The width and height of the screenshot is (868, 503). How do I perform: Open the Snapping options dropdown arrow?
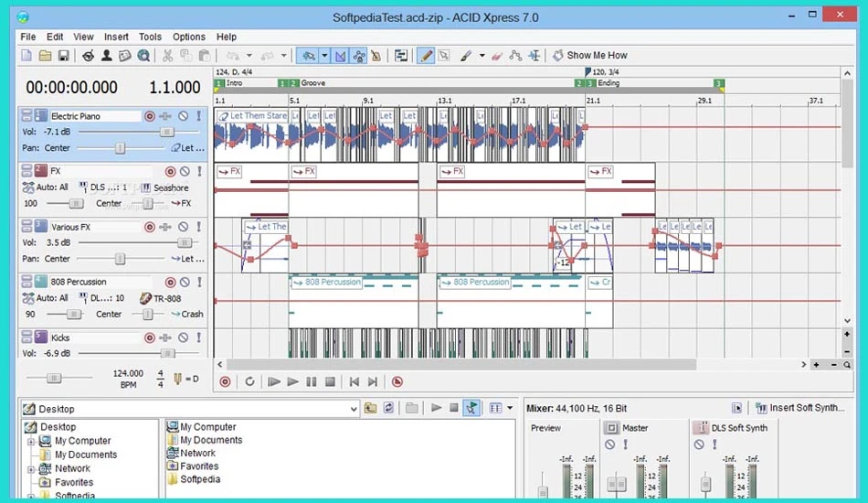(x=325, y=56)
